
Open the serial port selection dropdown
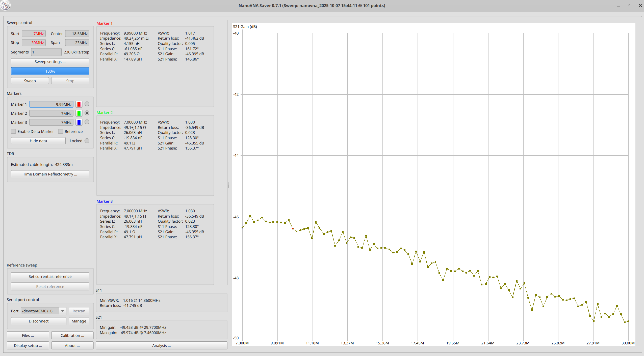(x=62, y=311)
